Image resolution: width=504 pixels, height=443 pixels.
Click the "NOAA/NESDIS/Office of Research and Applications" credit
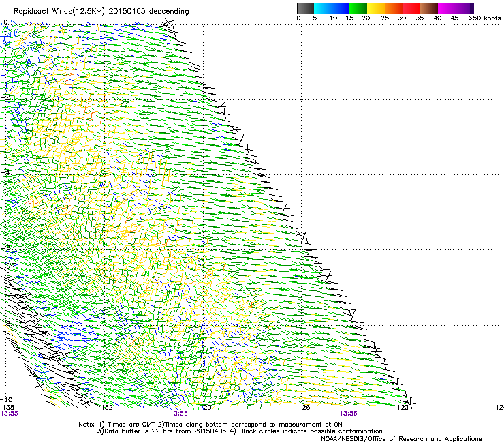tap(401, 439)
